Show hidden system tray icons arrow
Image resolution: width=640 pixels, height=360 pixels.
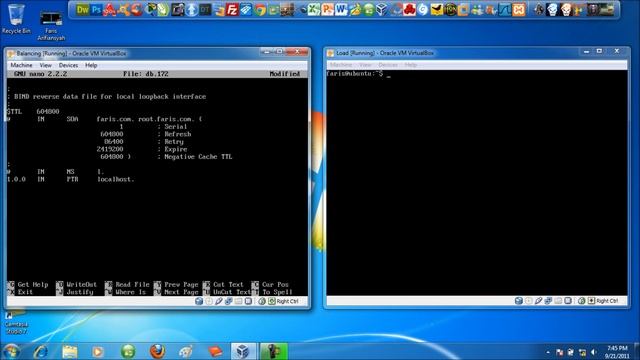pos(548,352)
